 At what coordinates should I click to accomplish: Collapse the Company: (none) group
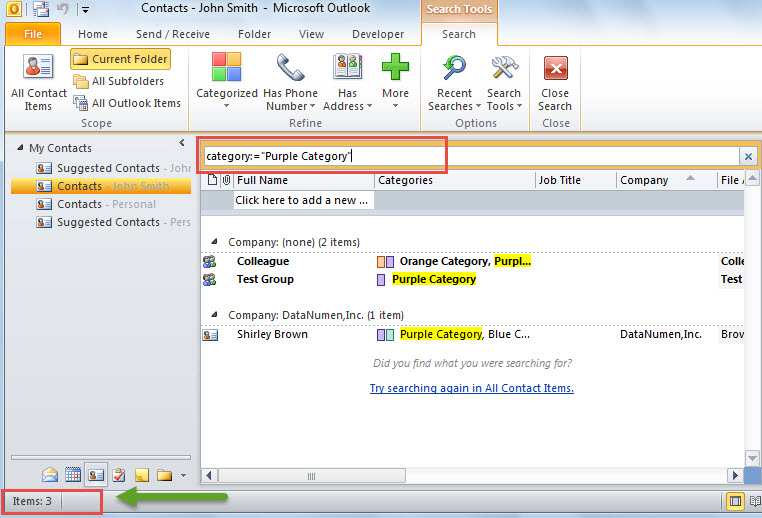(214, 242)
